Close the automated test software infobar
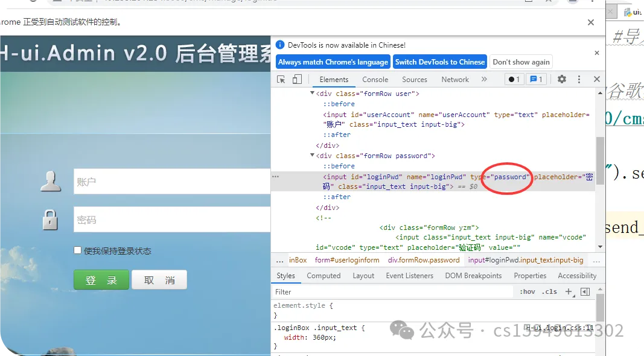The image size is (644, 356). click(591, 22)
